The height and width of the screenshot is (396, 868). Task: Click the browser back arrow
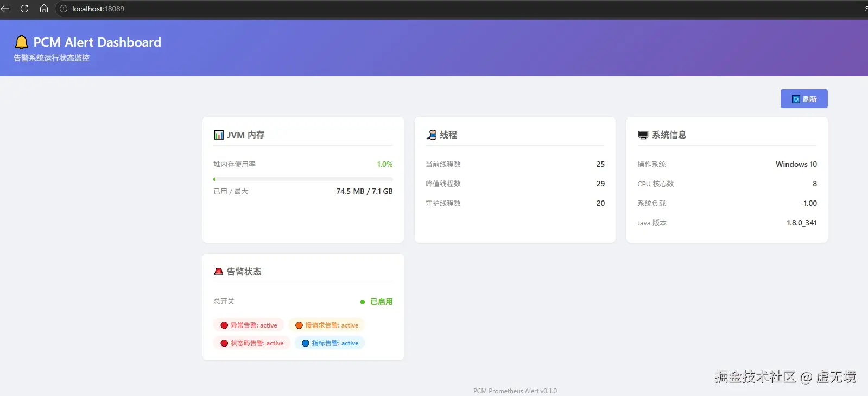click(5, 9)
